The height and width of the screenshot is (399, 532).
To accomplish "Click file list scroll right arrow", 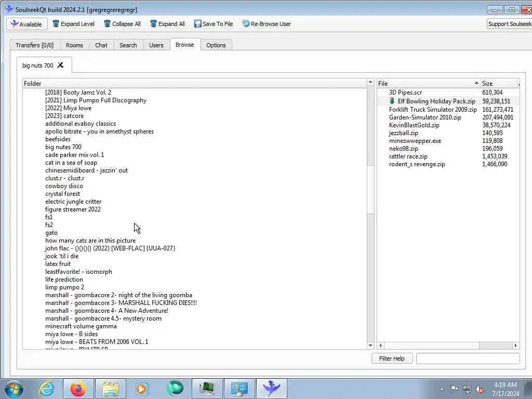I will coord(516,345).
